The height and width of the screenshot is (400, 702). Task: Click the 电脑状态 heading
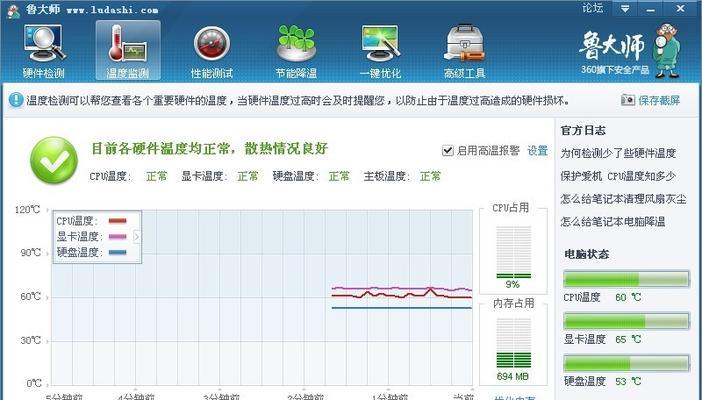586,254
